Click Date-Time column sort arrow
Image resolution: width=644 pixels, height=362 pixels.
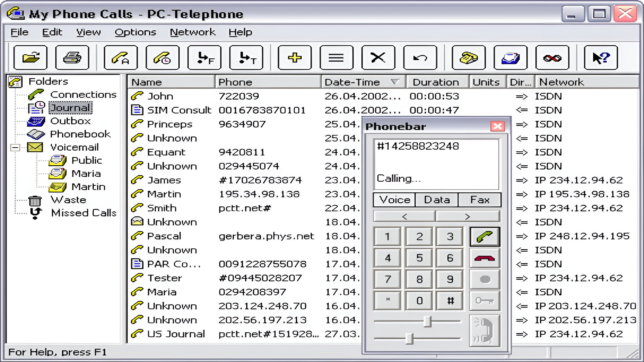pyautogui.click(x=395, y=82)
